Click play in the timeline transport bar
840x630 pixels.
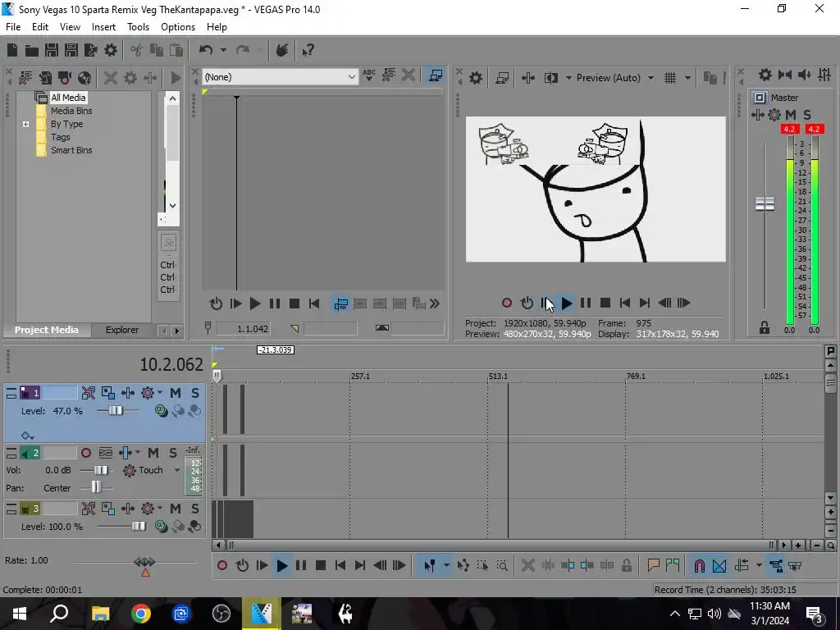(x=282, y=565)
